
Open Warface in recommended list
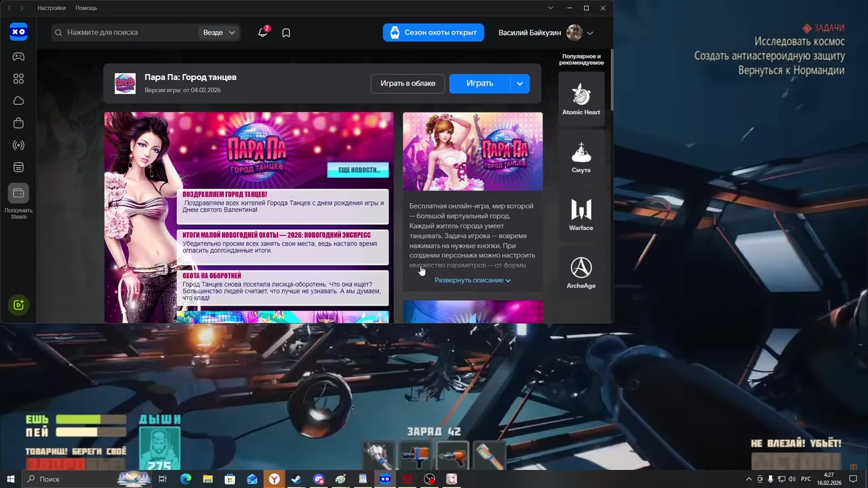[581, 214]
